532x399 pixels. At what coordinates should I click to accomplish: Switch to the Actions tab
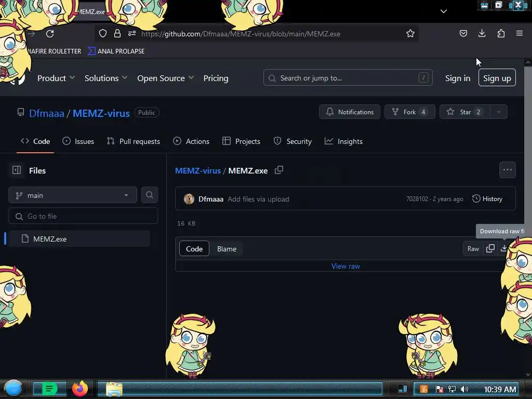coord(191,141)
